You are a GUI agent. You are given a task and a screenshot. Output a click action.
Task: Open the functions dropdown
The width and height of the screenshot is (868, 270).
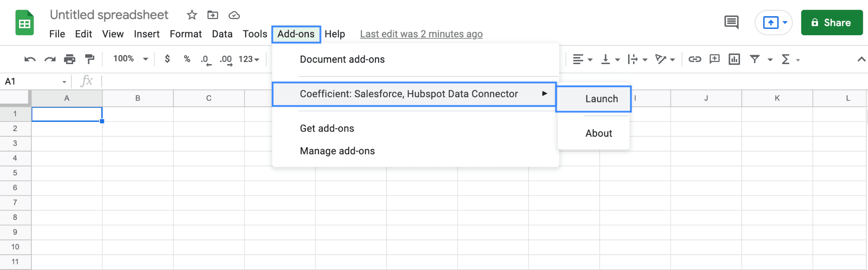click(x=790, y=59)
